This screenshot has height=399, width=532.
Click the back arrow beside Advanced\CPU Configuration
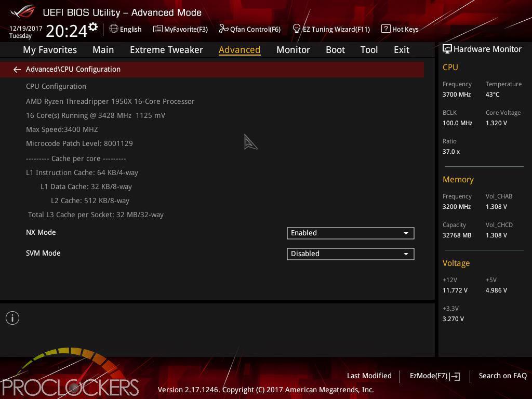(17, 70)
